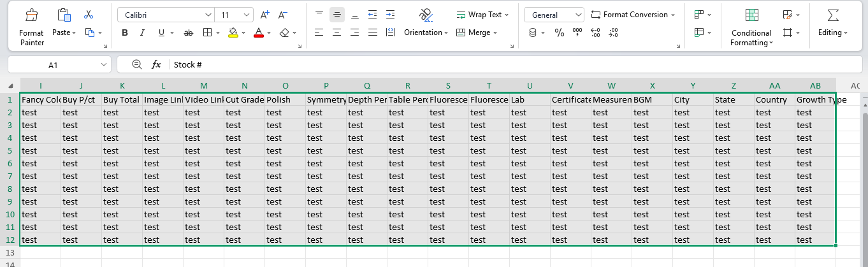Click the zoom magnifier in formula bar

coord(136,64)
